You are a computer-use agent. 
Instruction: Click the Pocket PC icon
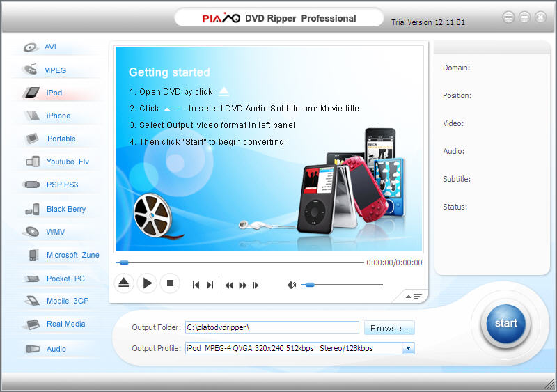(33, 279)
